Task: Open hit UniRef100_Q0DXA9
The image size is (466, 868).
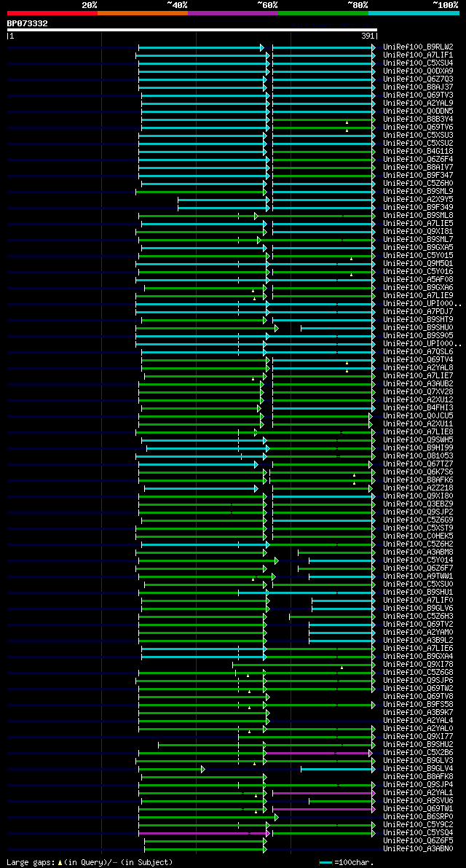Action: (418, 71)
